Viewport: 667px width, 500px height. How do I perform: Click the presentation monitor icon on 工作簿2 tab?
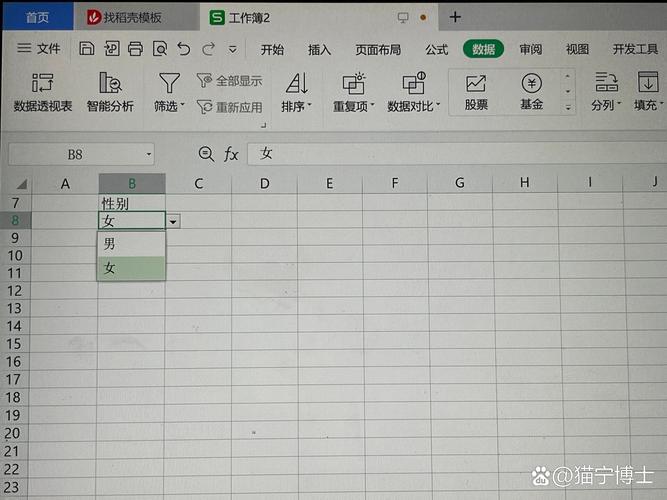(402, 17)
